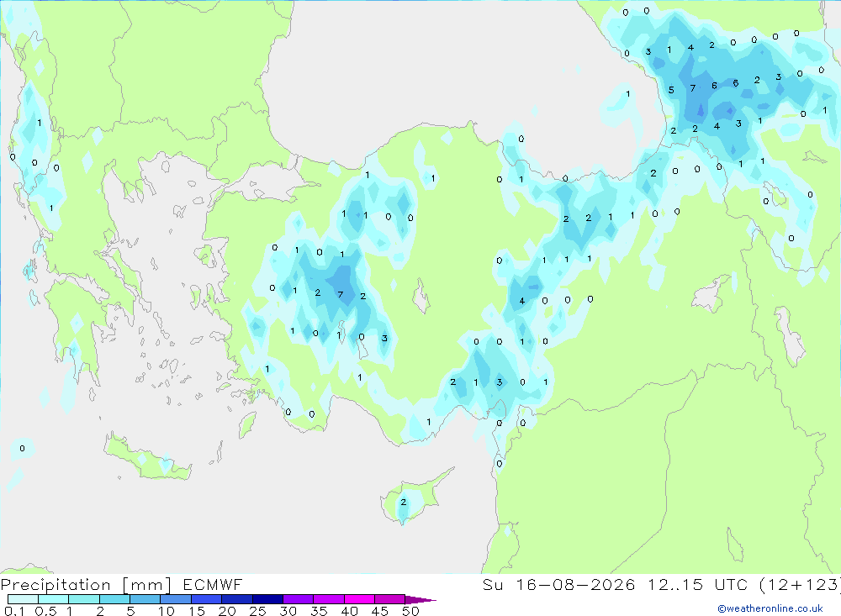Click the 1–2 mm legend color swatch
841x616 pixels.
[x=84, y=599]
